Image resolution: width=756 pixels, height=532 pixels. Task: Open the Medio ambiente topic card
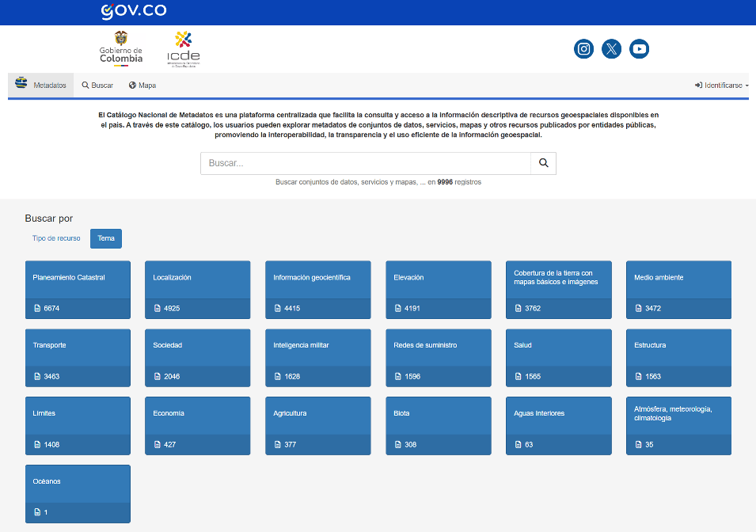(x=678, y=290)
